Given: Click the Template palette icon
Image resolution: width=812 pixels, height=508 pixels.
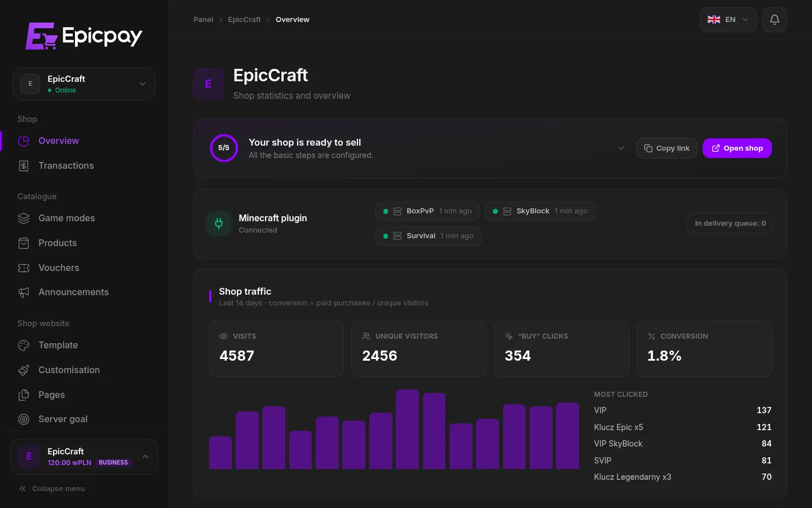Looking at the screenshot, I should [x=24, y=345].
